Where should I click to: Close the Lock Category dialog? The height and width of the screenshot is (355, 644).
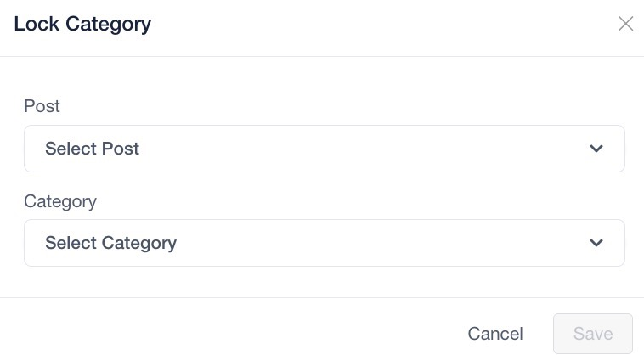[625, 24]
